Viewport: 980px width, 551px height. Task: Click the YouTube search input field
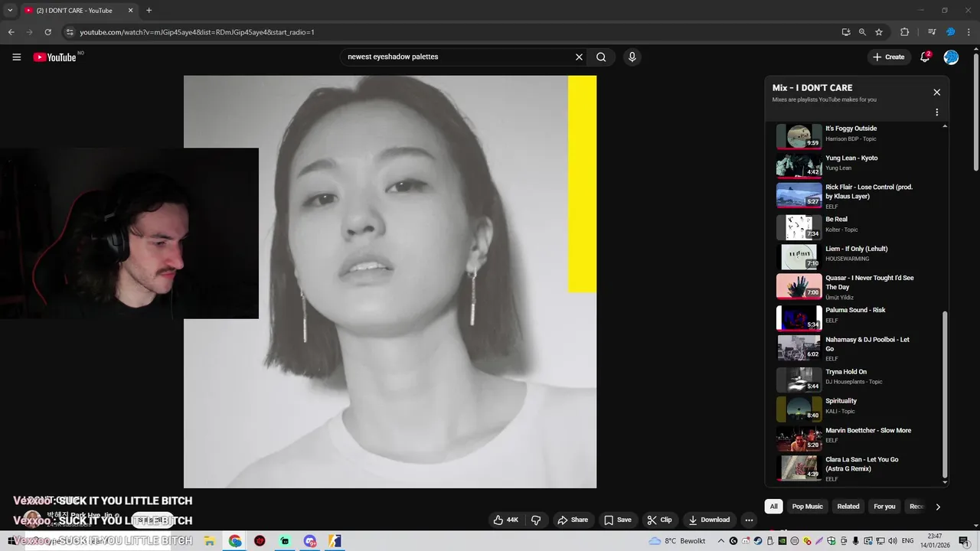coord(459,57)
